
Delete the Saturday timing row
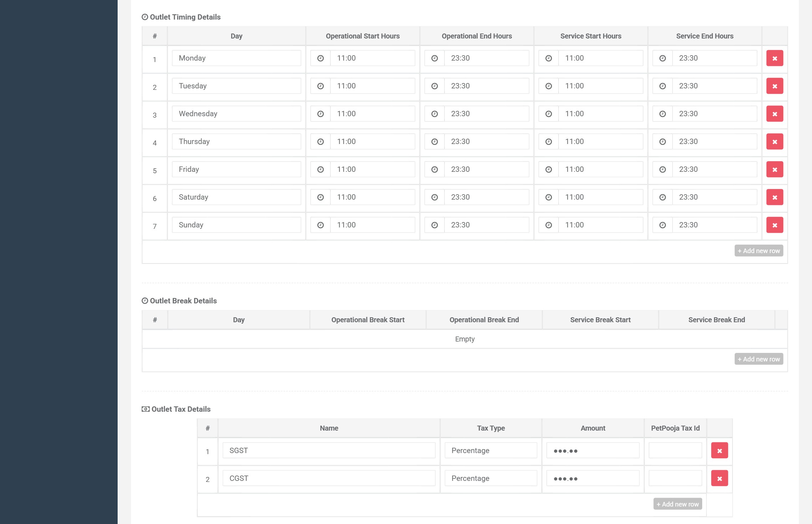point(775,197)
